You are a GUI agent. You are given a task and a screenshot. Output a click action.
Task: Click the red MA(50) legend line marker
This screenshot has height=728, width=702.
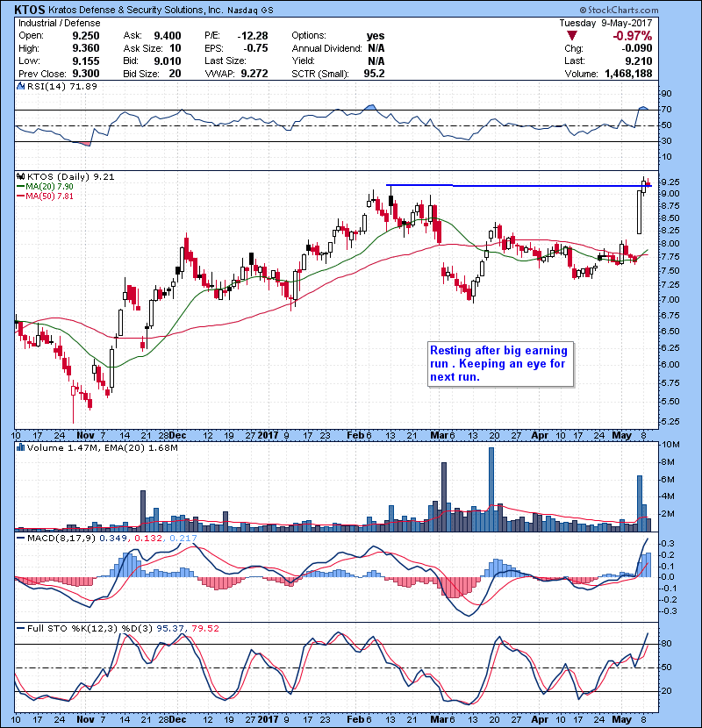(21, 196)
